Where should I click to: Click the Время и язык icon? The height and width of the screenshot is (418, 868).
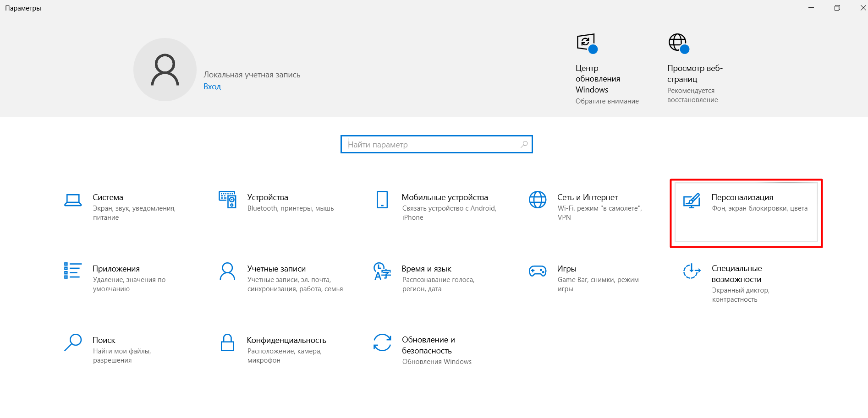click(382, 271)
